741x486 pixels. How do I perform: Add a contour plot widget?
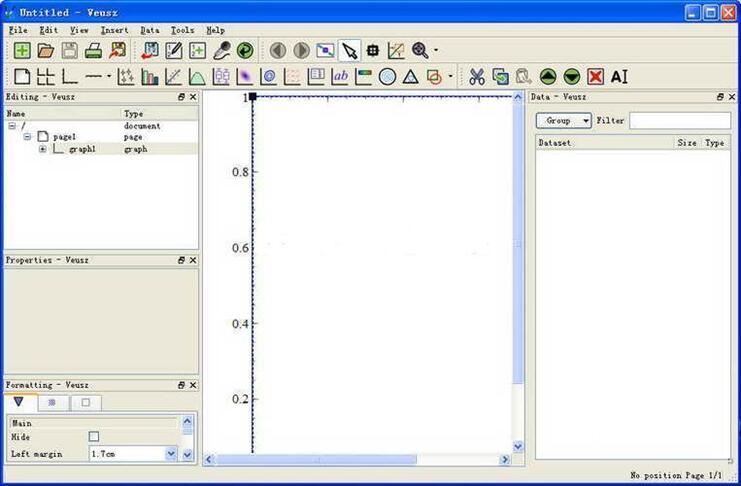point(268,77)
